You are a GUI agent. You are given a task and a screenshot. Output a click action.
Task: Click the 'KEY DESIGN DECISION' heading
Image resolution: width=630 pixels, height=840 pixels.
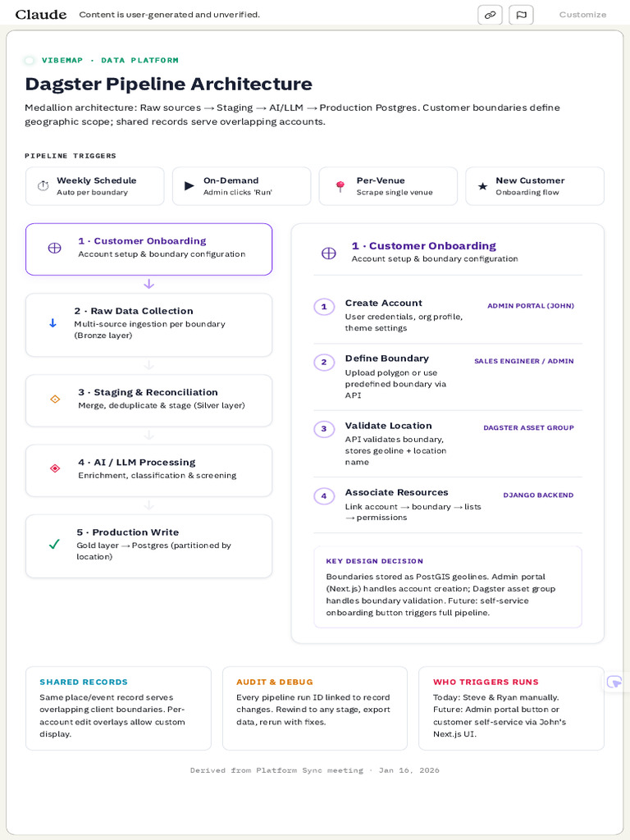point(374,561)
